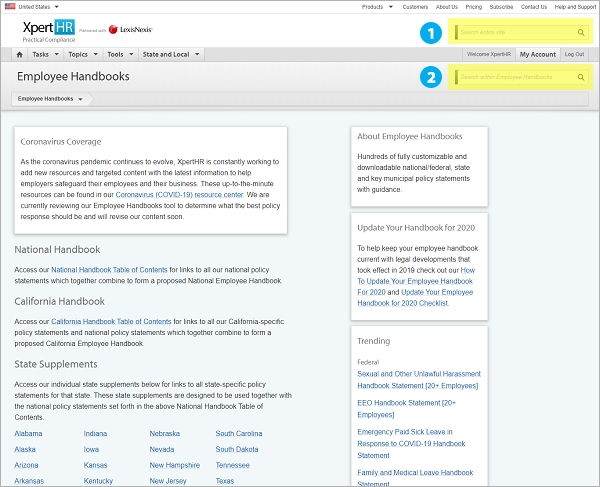Image resolution: width=600 pixels, height=487 pixels.
Task: Select the New Hampshire state supplement
Action: coord(174,466)
